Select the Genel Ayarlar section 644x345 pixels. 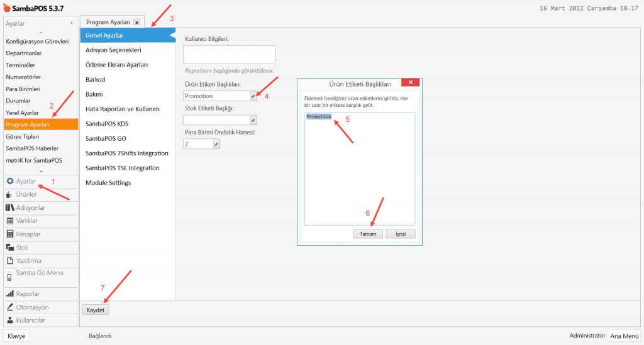tap(128, 35)
